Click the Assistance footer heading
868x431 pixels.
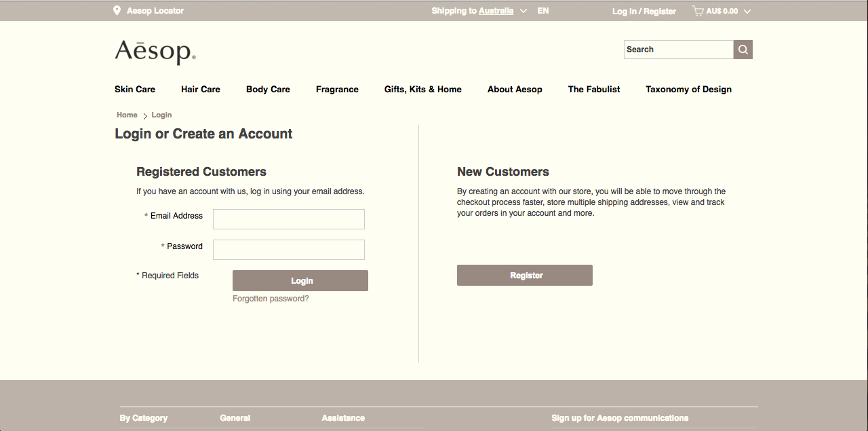coord(343,418)
